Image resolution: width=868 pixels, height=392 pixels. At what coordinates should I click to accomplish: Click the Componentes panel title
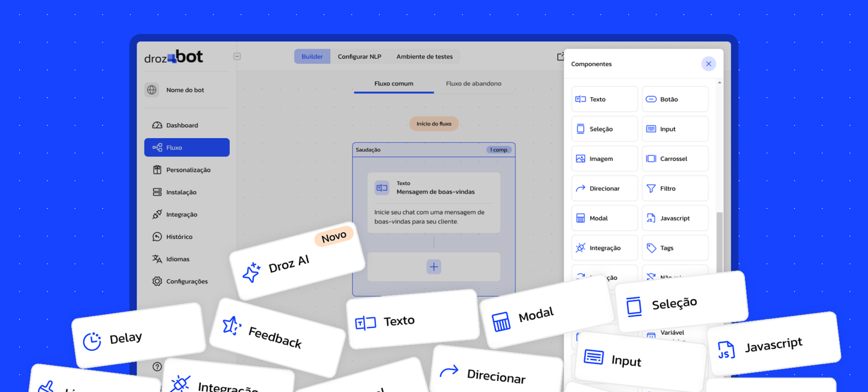591,64
